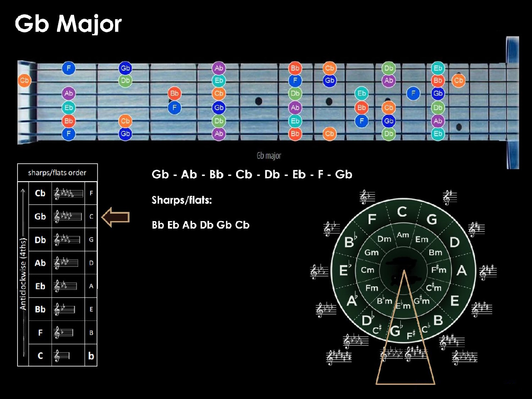Click the Gb Major slide title
Viewport: 532px width, 399px height.
point(68,24)
